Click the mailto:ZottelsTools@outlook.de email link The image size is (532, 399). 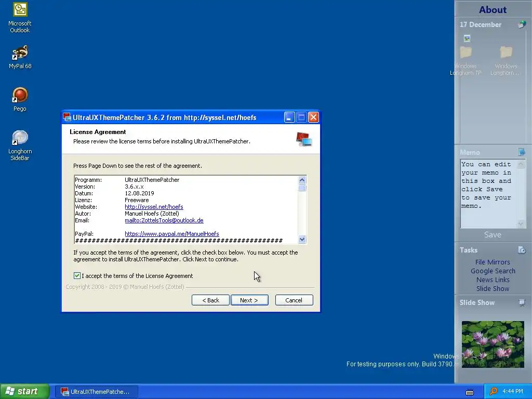click(164, 220)
